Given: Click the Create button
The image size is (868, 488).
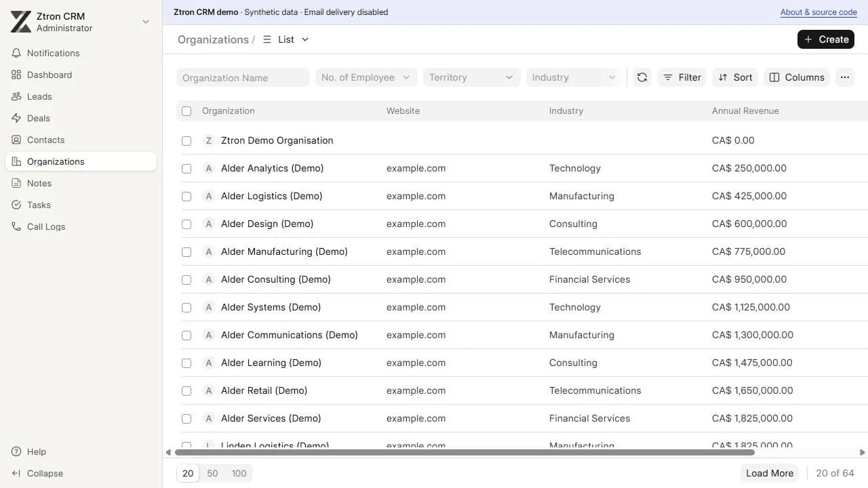Looking at the screenshot, I should point(826,39).
